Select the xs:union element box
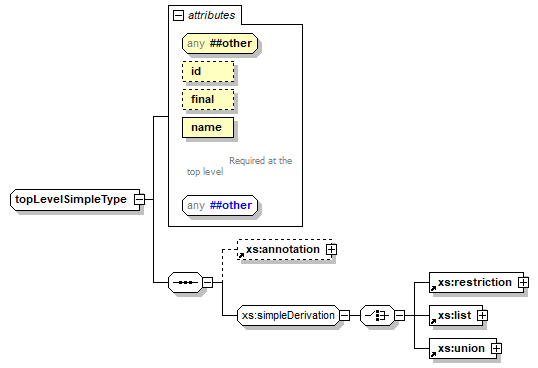538x368 pixels. 463,348
